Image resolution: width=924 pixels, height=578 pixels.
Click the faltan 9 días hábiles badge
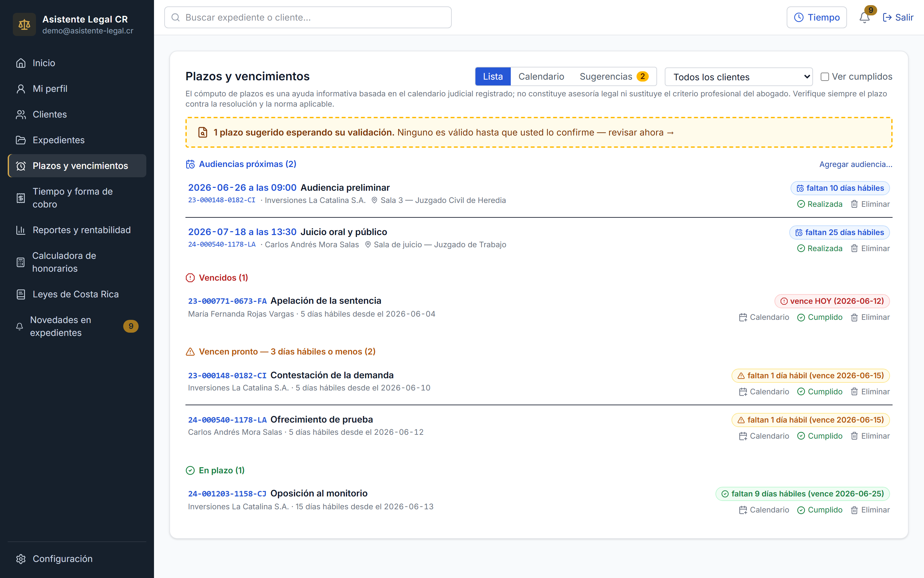802,494
